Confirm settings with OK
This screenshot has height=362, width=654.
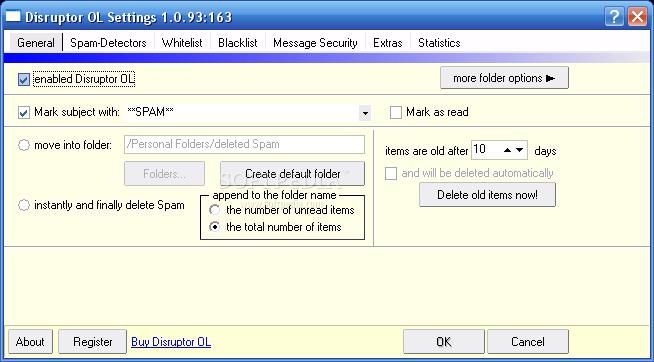[444, 342]
